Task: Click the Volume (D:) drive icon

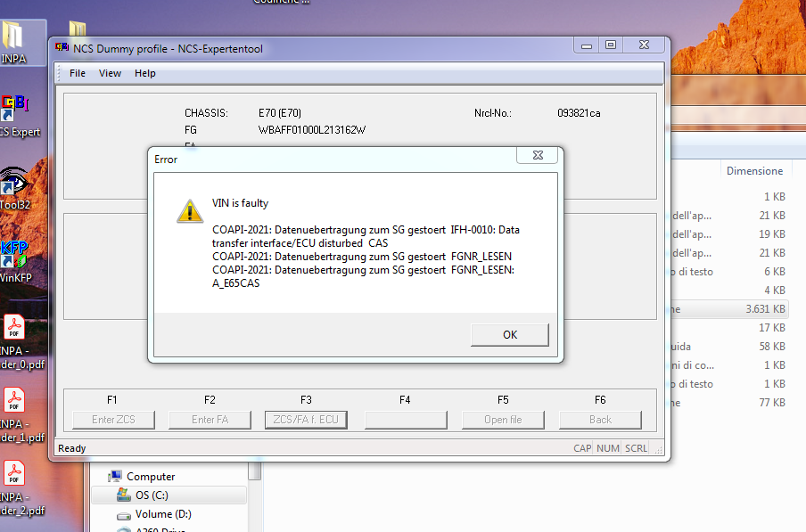Action: point(124,515)
